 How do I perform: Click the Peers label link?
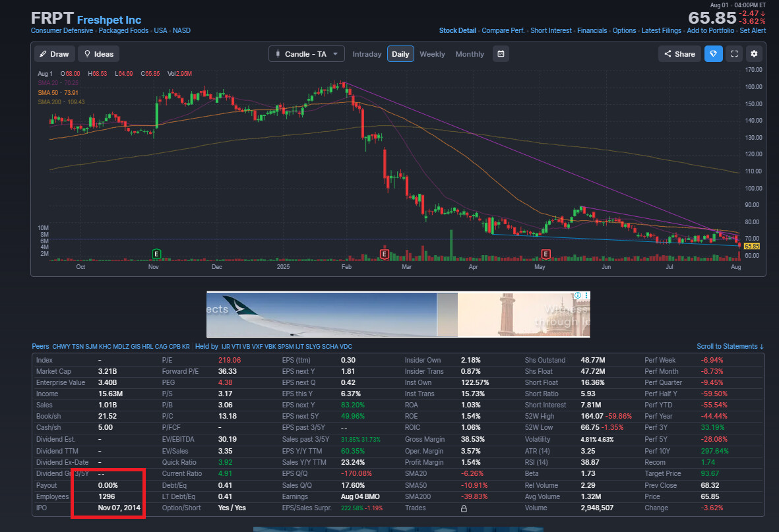(40, 347)
